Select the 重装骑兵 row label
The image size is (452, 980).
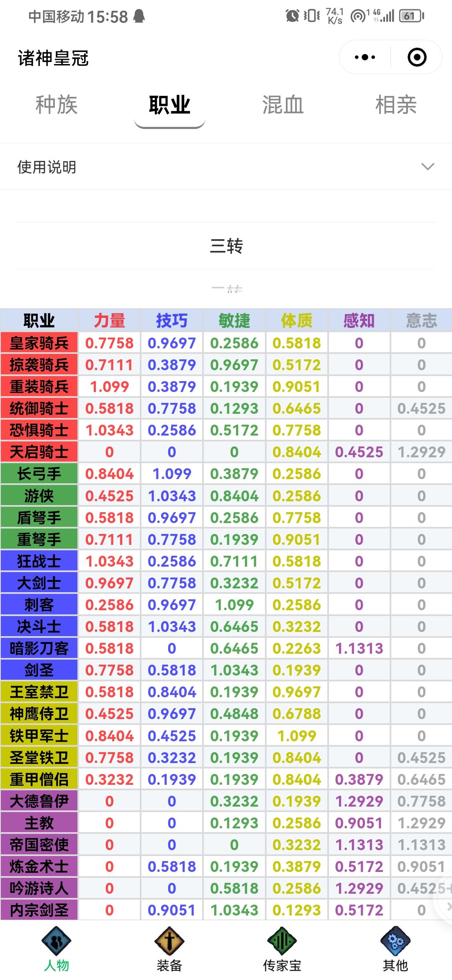point(39,387)
